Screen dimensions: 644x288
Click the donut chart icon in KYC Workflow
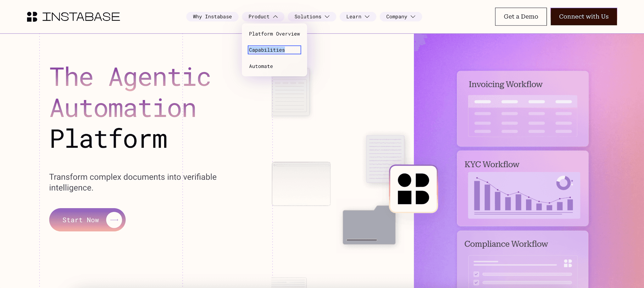[x=563, y=183]
